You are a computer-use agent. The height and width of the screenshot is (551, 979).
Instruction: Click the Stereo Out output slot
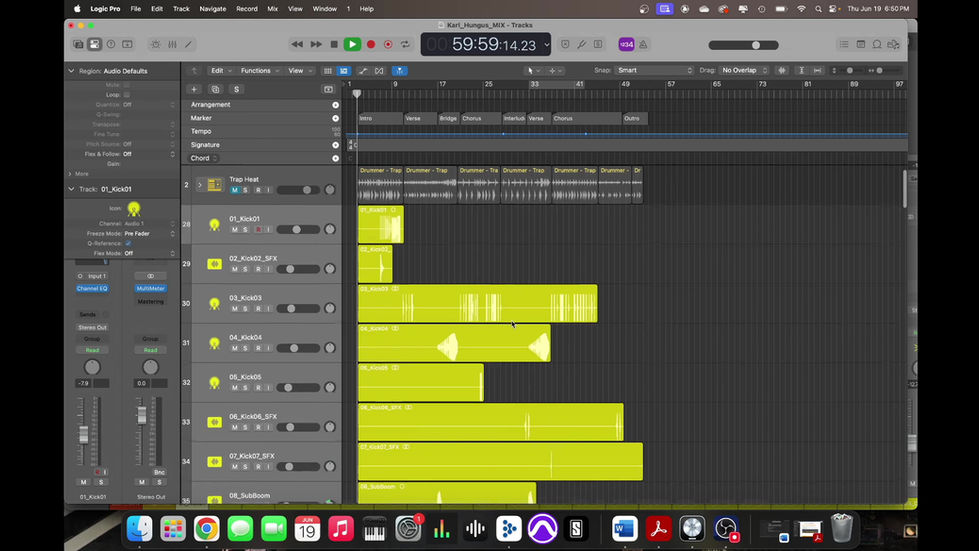click(x=92, y=327)
